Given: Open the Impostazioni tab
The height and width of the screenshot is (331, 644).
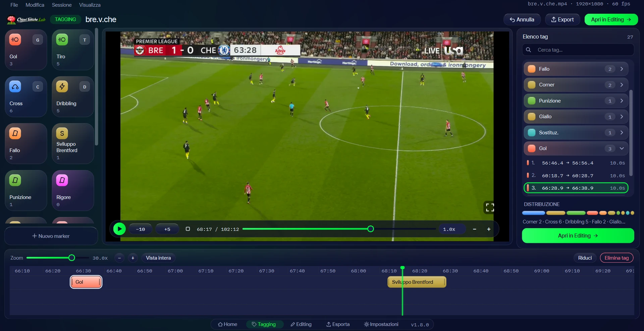Looking at the screenshot, I should pos(381,324).
